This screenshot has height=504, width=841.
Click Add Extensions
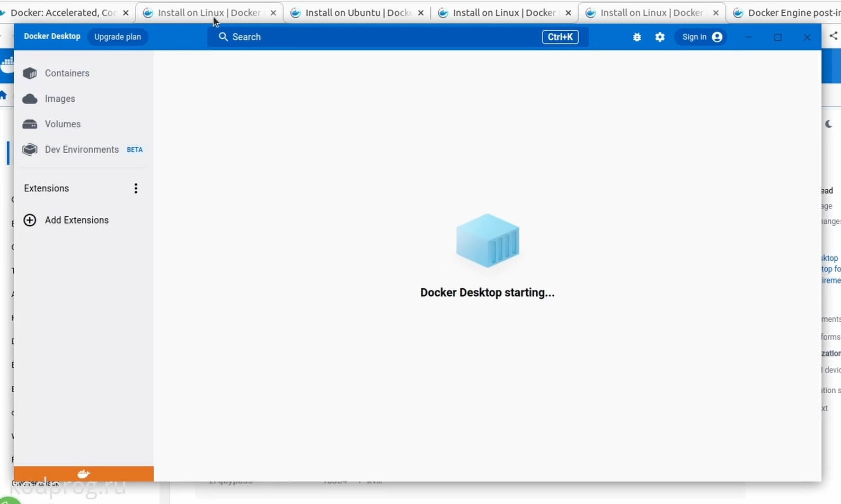click(x=76, y=220)
